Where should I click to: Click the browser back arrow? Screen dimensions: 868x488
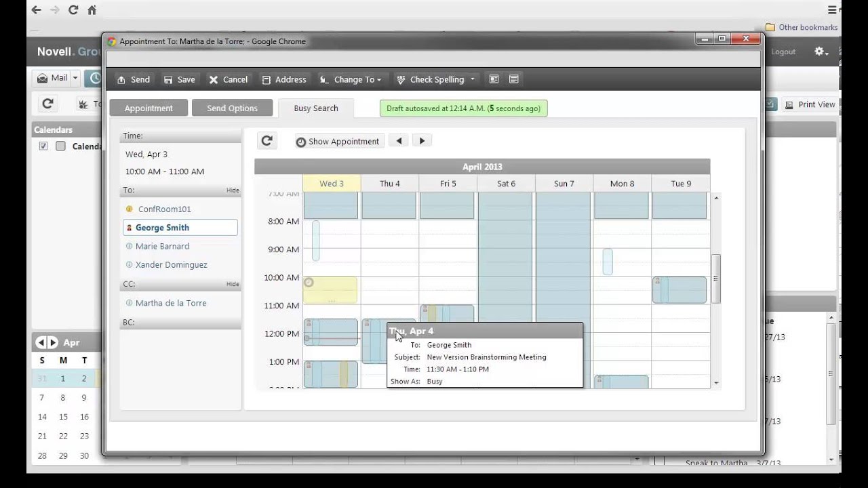pyautogui.click(x=36, y=9)
